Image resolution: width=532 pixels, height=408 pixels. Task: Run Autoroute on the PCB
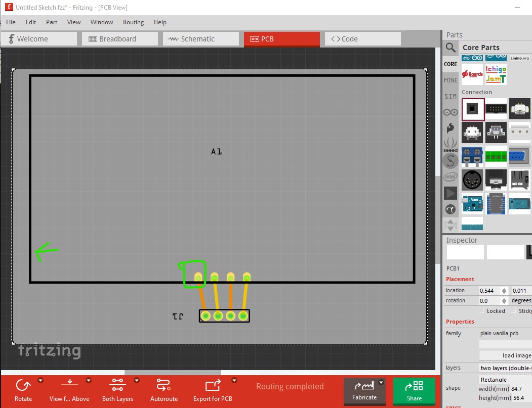coord(164,390)
